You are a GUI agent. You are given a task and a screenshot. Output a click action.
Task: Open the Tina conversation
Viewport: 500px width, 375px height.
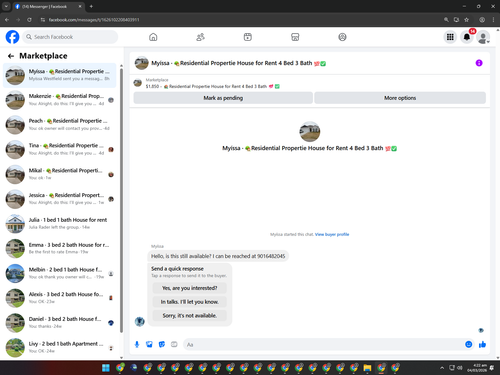pyautogui.click(x=60, y=149)
